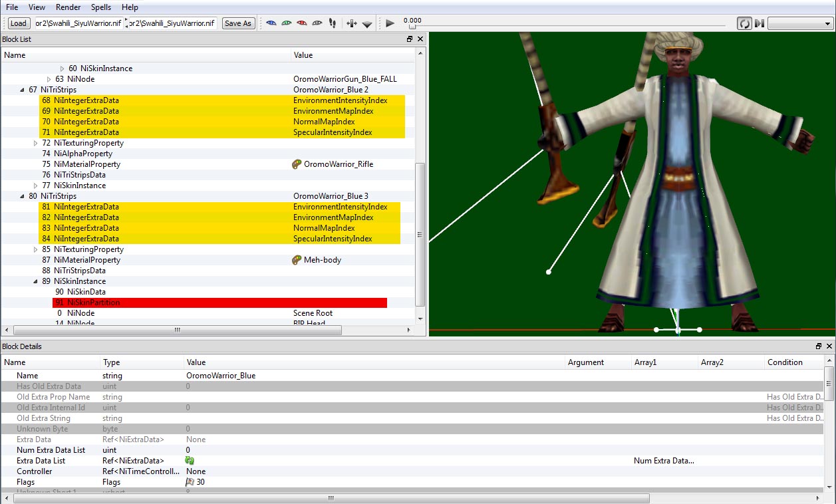Screen dimensions: 836x504
Task: Collapse 89 NiSkinInstance node
Action: (x=36, y=281)
